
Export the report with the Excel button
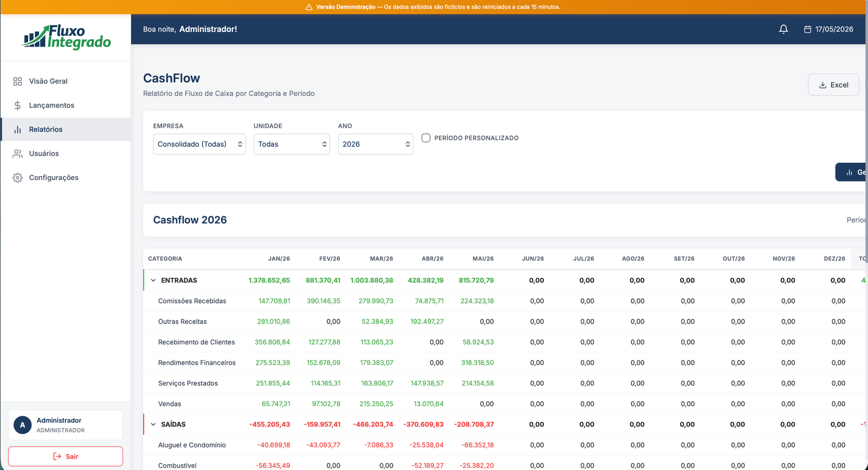click(833, 85)
